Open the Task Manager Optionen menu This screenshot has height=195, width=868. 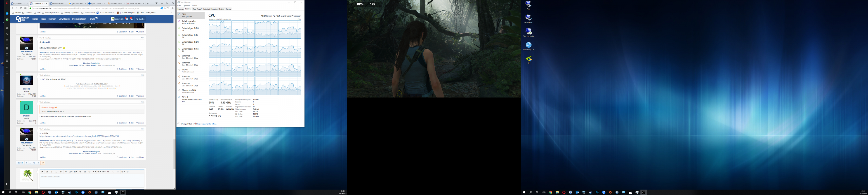coord(186,6)
